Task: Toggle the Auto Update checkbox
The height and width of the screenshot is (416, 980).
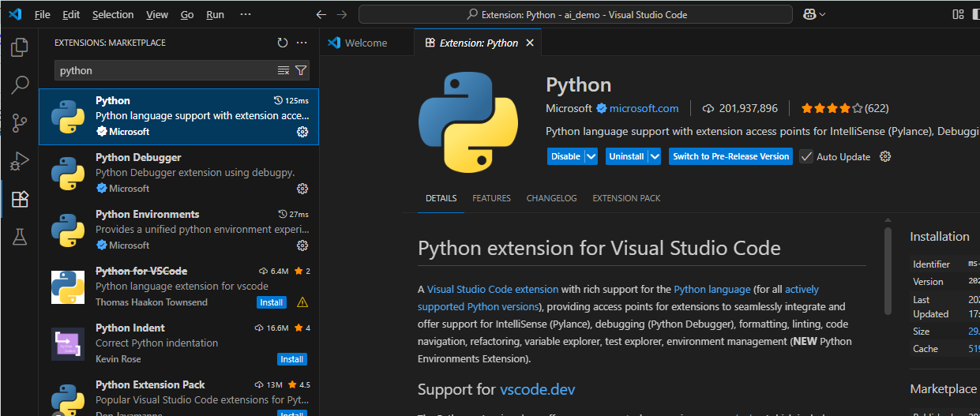Action: [x=806, y=156]
